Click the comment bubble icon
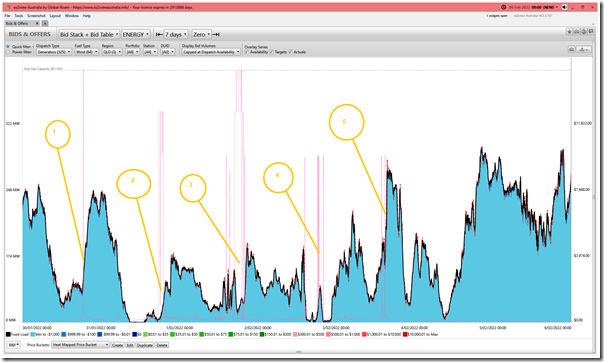The image size is (604, 362). pyautogui.click(x=591, y=32)
